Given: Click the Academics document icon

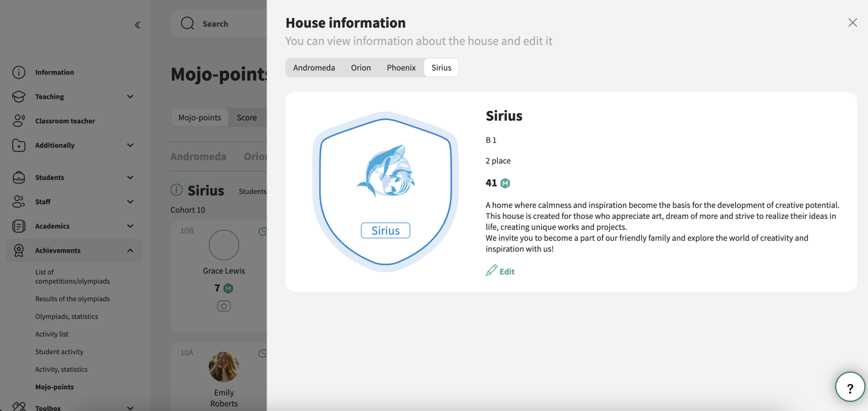Looking at the screenshot, I should [x=19, y=226].
